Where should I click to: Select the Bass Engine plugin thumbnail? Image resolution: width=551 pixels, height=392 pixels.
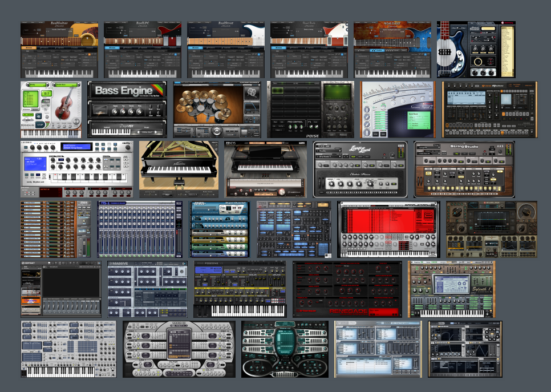[127, 110]
